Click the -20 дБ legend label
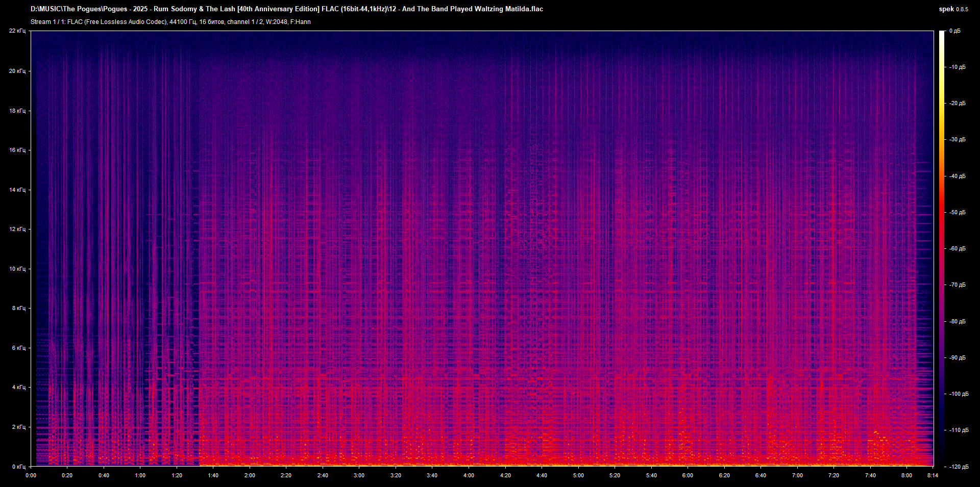980x487 pixels. [958, 104]
